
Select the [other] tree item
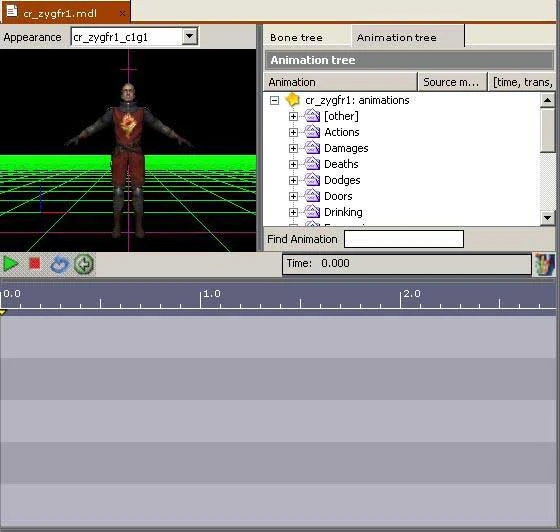(x=341, y=116)
